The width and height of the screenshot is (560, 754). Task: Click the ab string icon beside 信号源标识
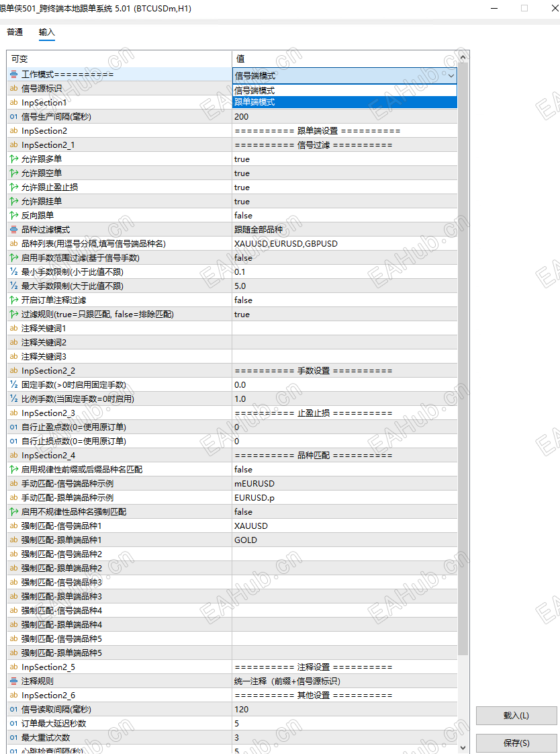[x=13, y=89]
